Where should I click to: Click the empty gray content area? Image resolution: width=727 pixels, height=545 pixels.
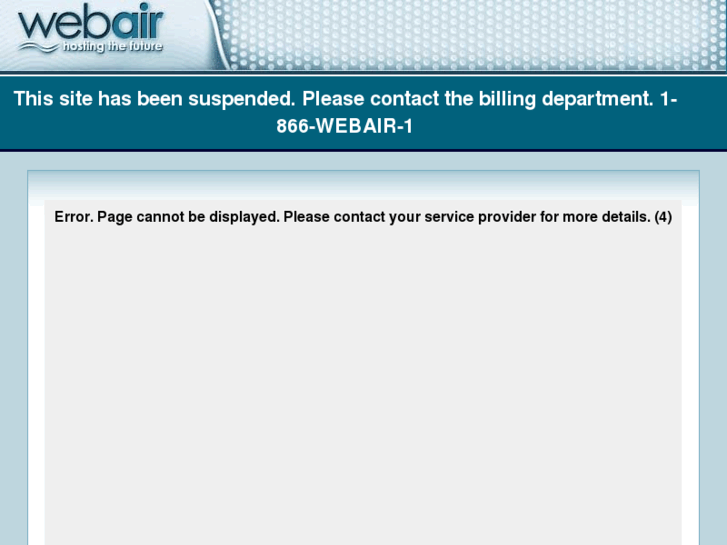[x=363, y=385]
